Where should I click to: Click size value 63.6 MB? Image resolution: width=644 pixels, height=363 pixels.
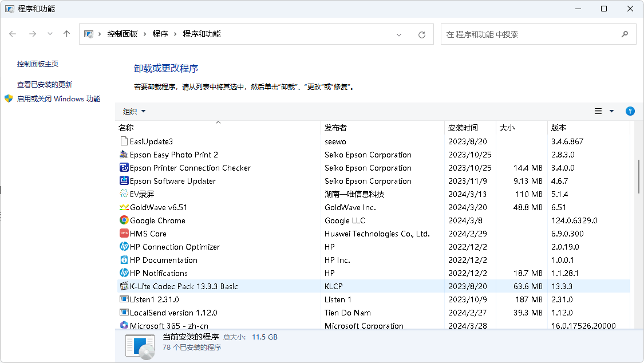point(528,286)
